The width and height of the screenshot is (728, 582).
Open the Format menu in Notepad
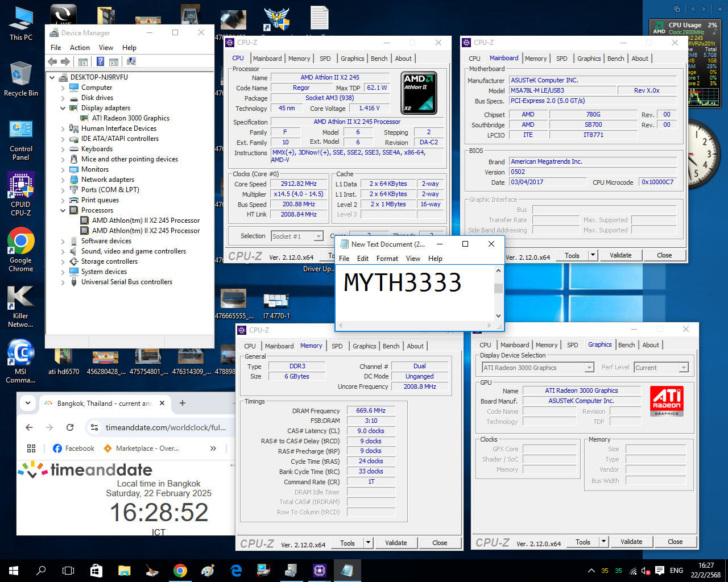[387, 259]
